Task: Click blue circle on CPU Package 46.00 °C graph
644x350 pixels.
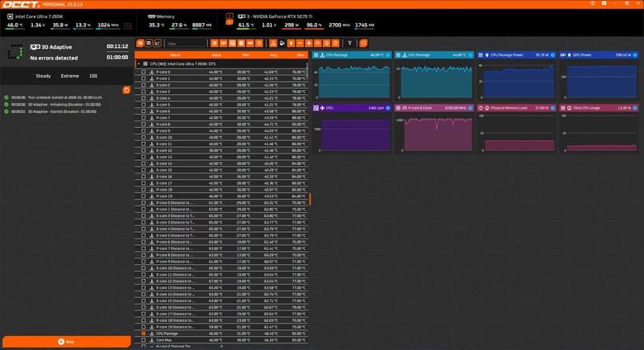Action: (x=388, y=55)
